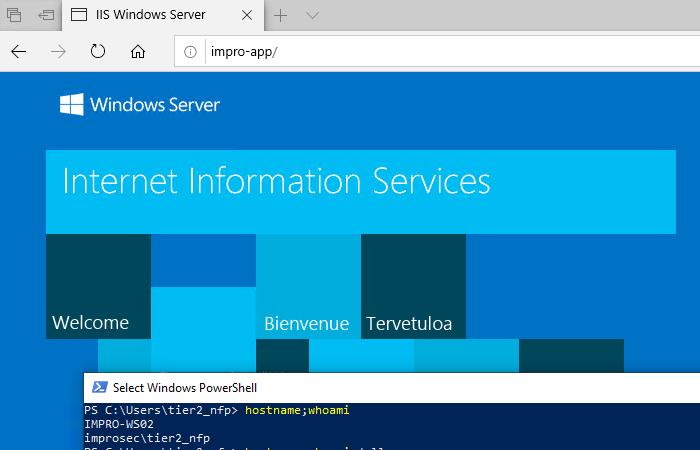Close the IIS Windows Server tab
Screen dimensions: 700x450
click(247, 15)
